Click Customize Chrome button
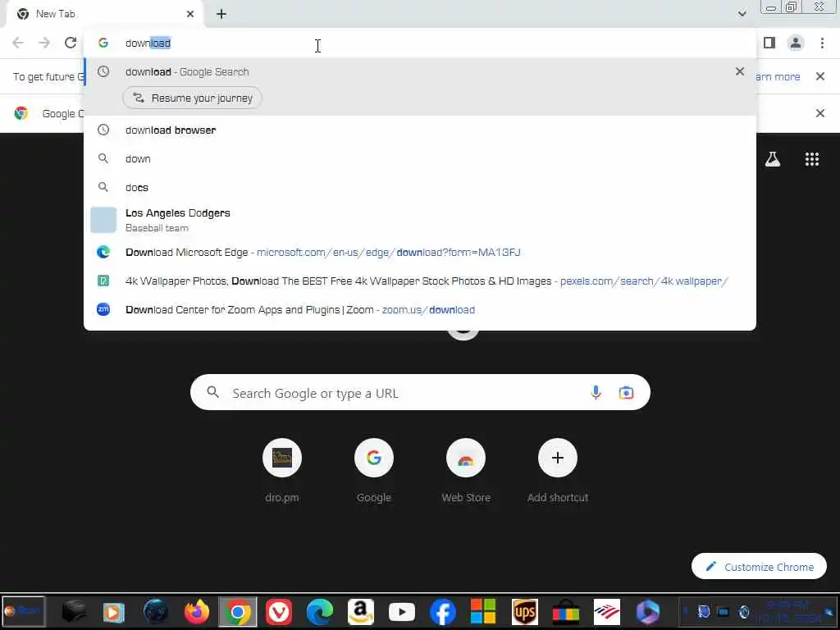Screen dimensions: 840x630 (759, 567)
